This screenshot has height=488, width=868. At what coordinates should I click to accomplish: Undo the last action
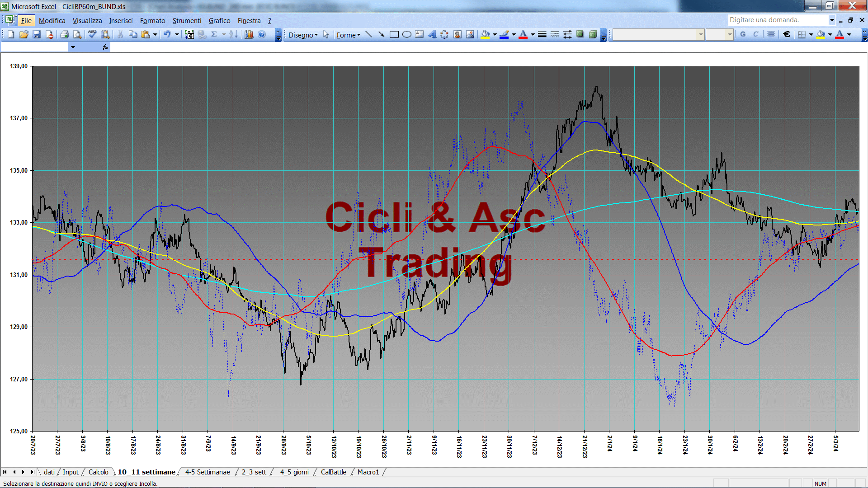click(x=167, y=34)
